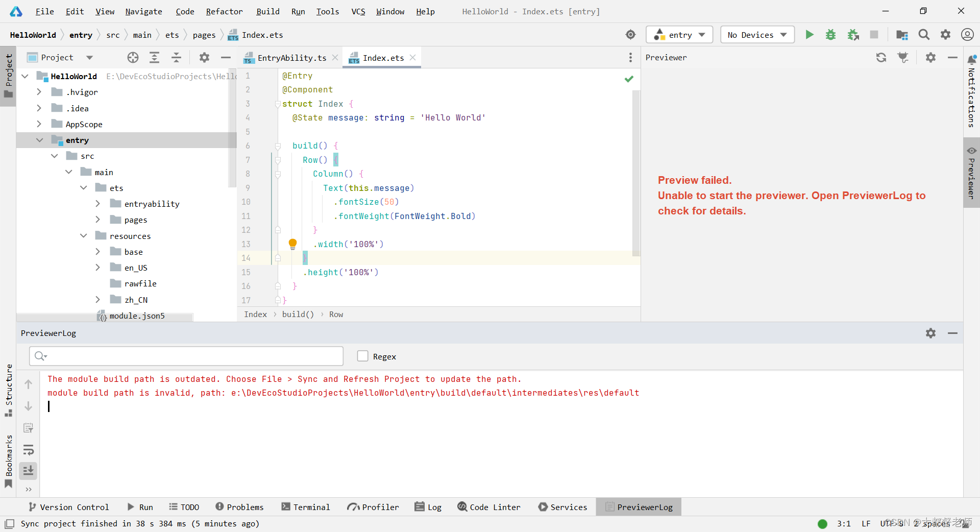This screenshot has width=980, height=532.
Task: Open the Code Linter tool window
Action: (x=489, y=507)
